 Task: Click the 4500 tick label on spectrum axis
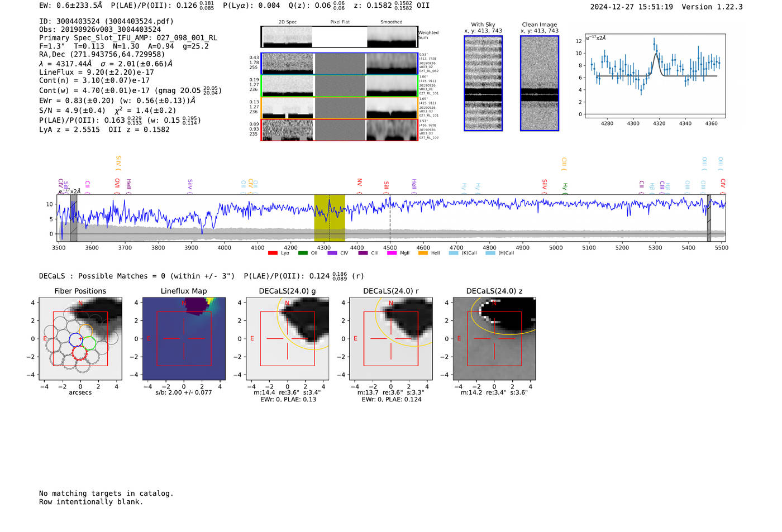(390, 248)
